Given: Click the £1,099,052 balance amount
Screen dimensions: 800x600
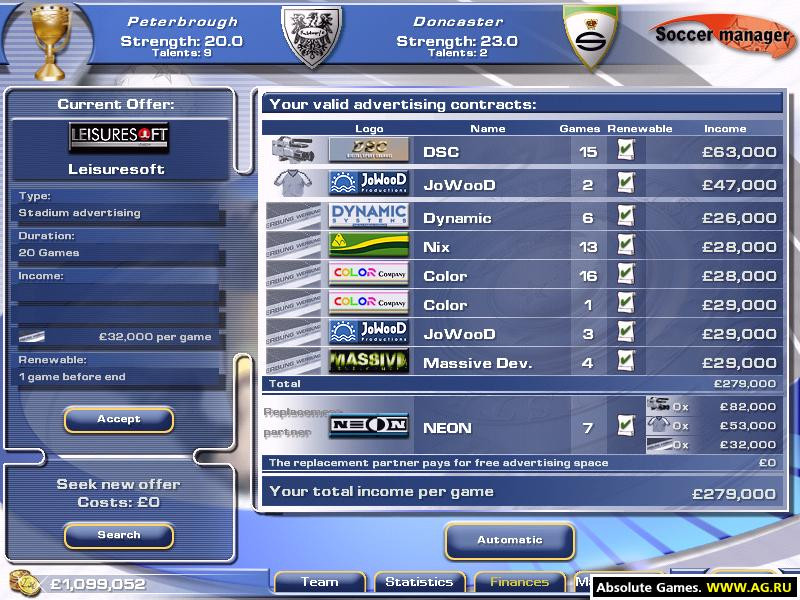Looking at the screenshot, I should (97, 584).
